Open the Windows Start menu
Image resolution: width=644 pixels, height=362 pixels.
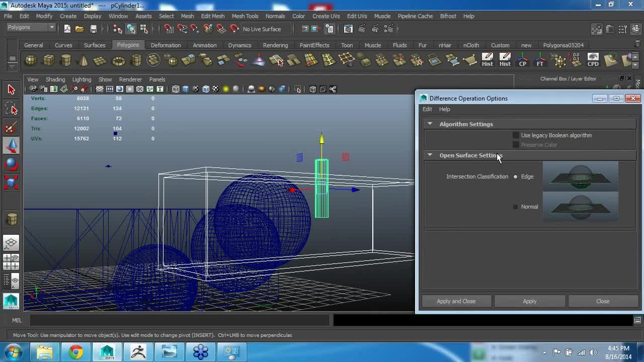(x=13, y=351)
